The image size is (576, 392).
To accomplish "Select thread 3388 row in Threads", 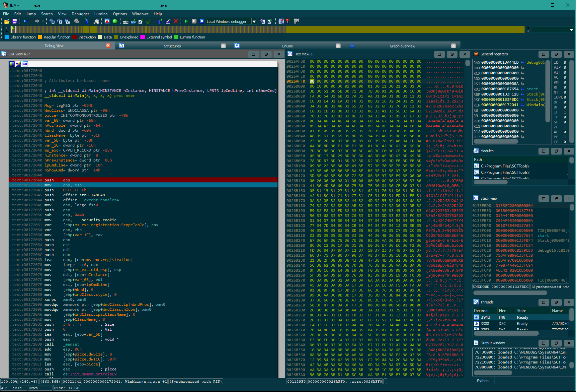I will tap(521, 324).
